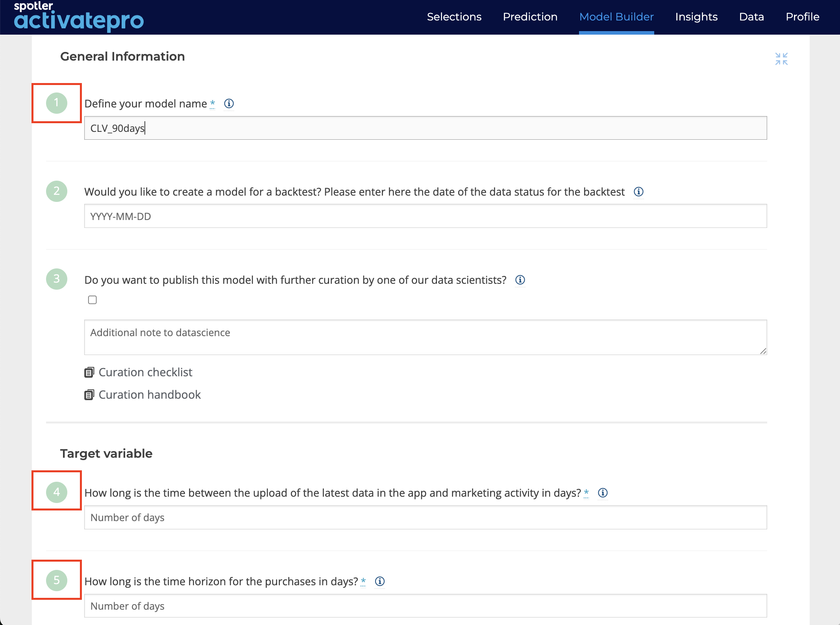Viewport: 840px width, 625px height.
Task: Click the required asterisk on marketing activity question
Action: click(x=587, y=493)
